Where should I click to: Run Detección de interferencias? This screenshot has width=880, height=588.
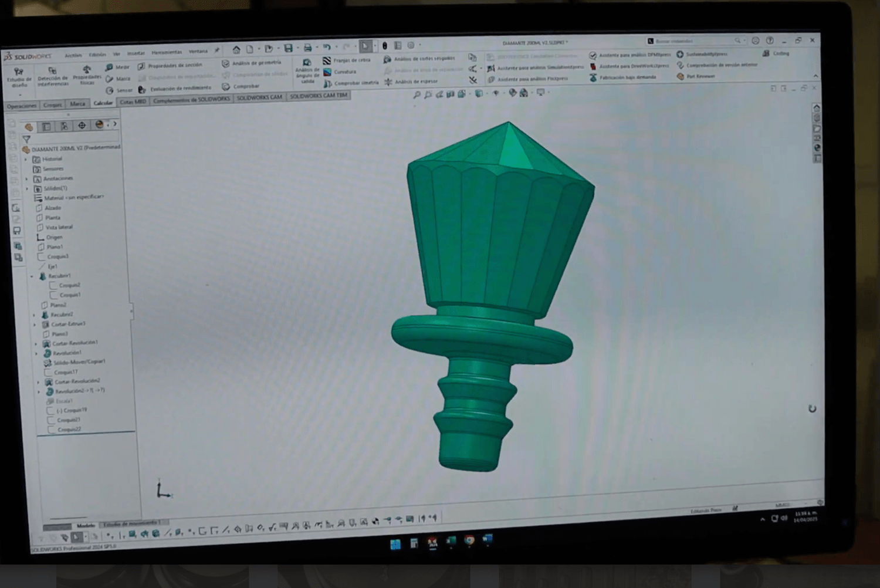(x=53, y=77)
